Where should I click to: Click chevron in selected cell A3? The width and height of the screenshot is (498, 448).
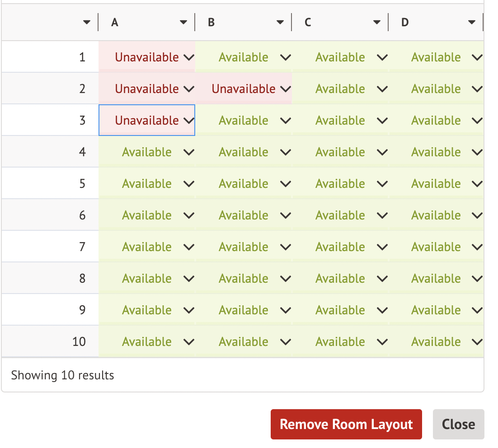[189, 121]
